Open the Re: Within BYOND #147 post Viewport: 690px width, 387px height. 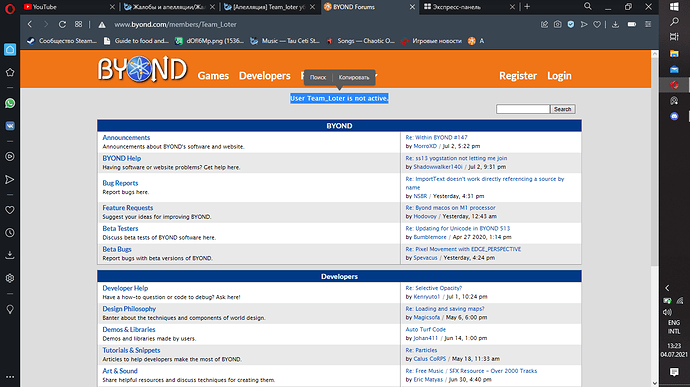(x=437, y=137)
